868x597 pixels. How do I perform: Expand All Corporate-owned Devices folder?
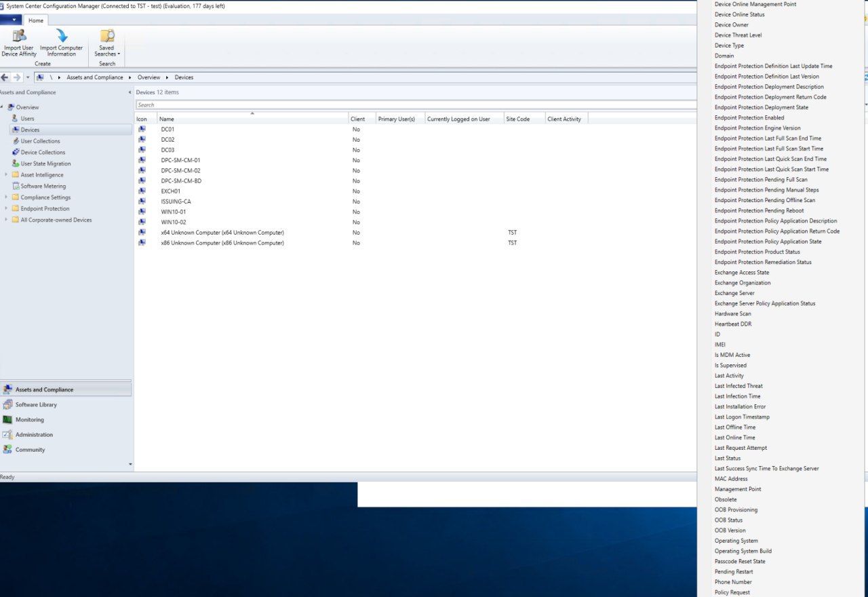[6, 220]
